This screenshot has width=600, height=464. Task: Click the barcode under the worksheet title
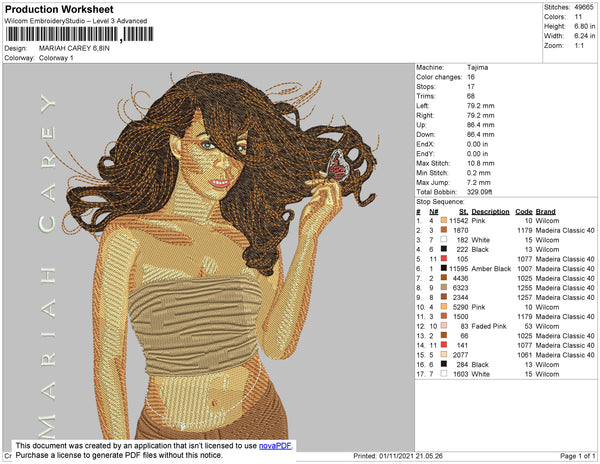click(80, 34)
